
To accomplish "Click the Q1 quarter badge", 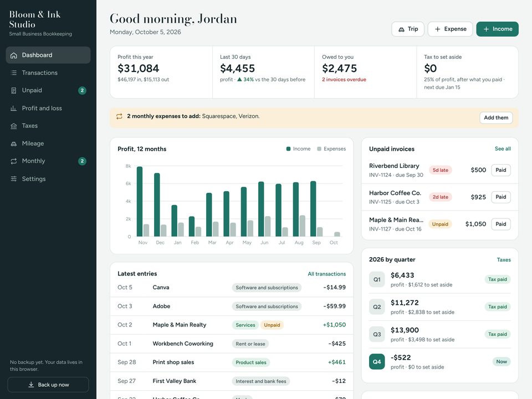I will 377,279.
